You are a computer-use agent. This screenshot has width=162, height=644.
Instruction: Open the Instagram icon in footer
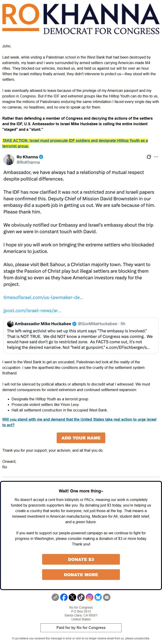click(90, 597)
